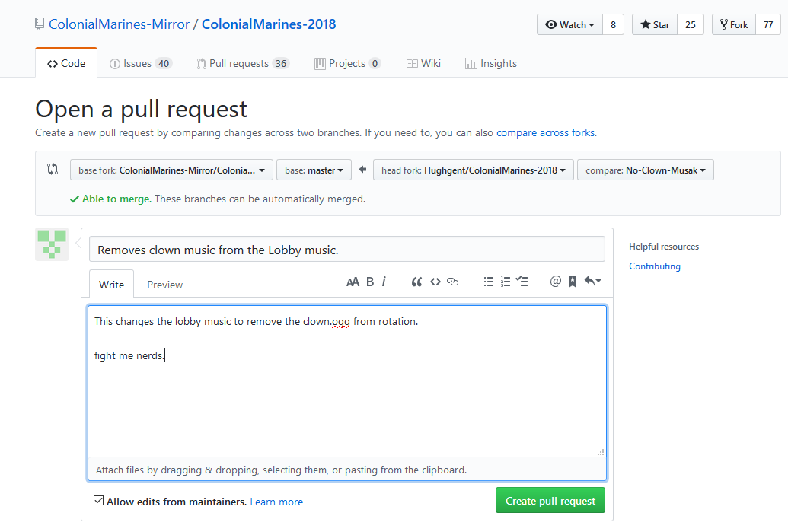
Task: Insert a task list
Action: click(522, 282)
